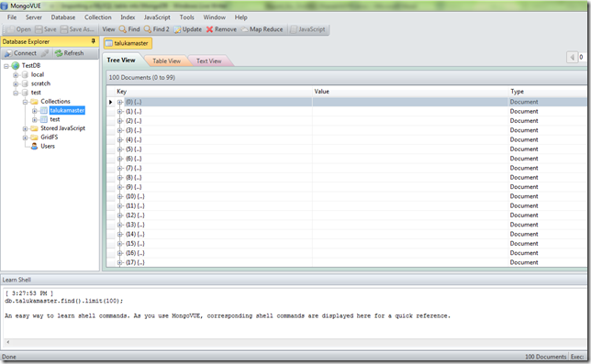591x364 pixels.
Task: Expand the Stored JavaScript folder
Action: tap(26, 128)
